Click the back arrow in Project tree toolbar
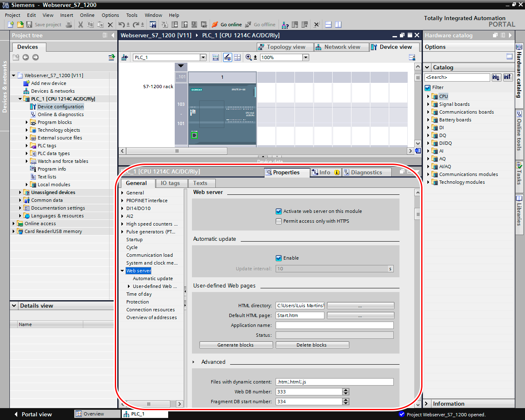Image resolution: width=525 pixels, height=420 pixels. (x=25, y=57)
